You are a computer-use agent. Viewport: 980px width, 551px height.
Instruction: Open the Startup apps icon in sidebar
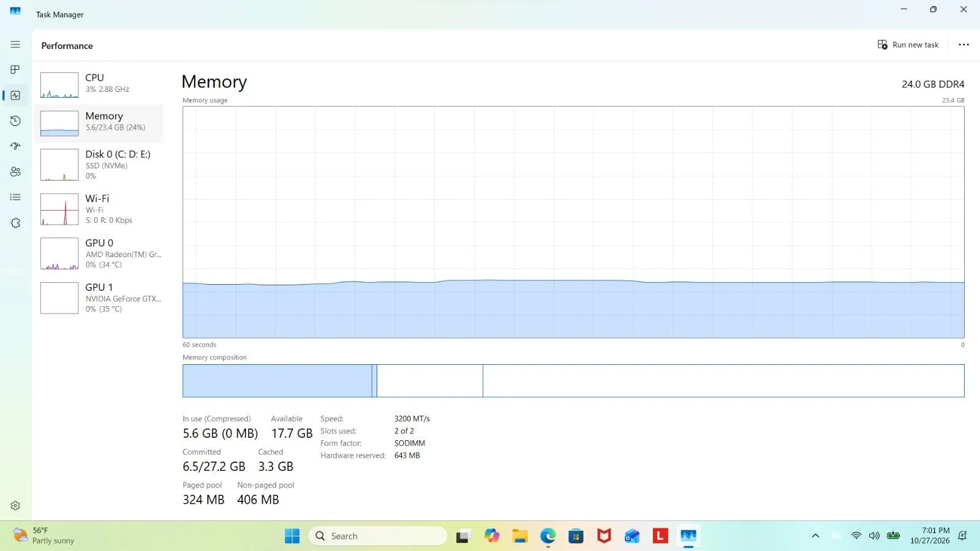tap(15, 146)
